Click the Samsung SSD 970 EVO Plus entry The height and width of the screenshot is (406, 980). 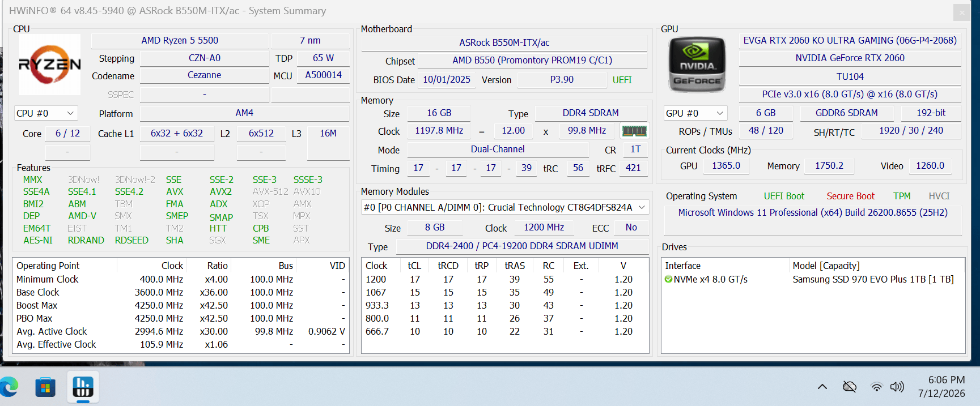[x=873, y=279]
